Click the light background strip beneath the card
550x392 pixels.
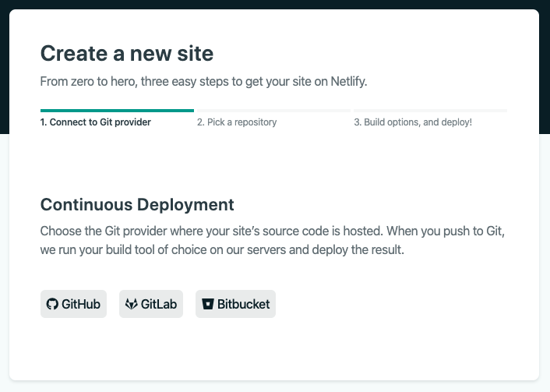pos(273,387)
